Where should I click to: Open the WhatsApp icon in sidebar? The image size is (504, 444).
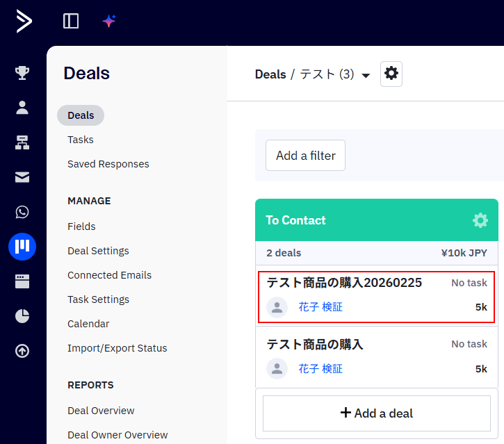[x=22, y=212]
